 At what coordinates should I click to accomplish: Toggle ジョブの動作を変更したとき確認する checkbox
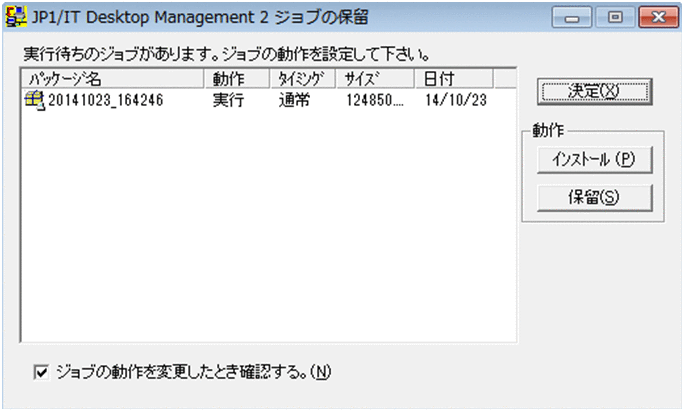42,372
